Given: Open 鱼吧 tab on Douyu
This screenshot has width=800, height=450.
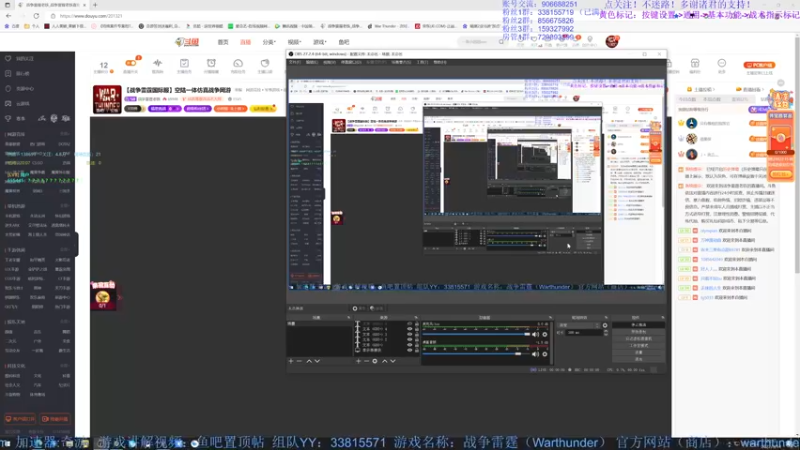Looking at the screenshot, I should point(344,42).
